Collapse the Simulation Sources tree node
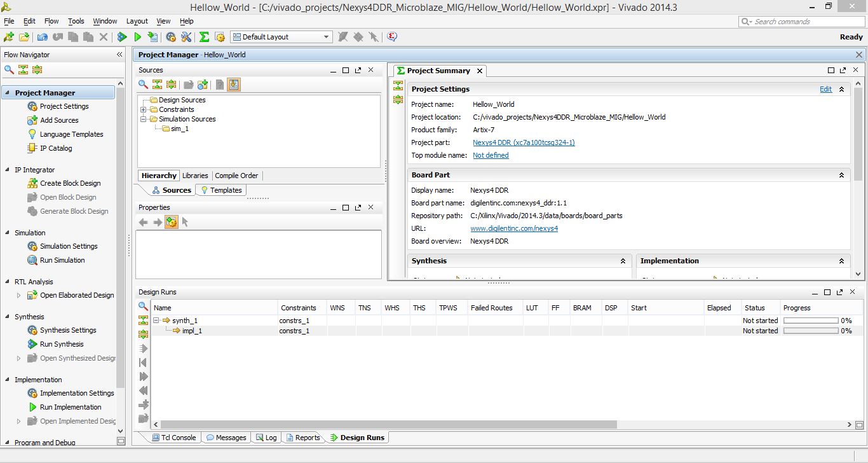Viewport: 868px width, 463px height. pos(144,119)
